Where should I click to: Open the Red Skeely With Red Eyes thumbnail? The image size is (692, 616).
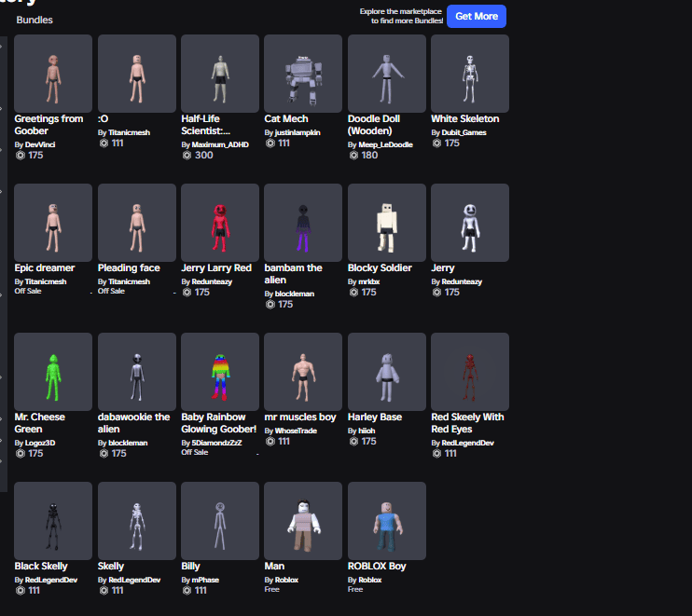click(470, 372)
